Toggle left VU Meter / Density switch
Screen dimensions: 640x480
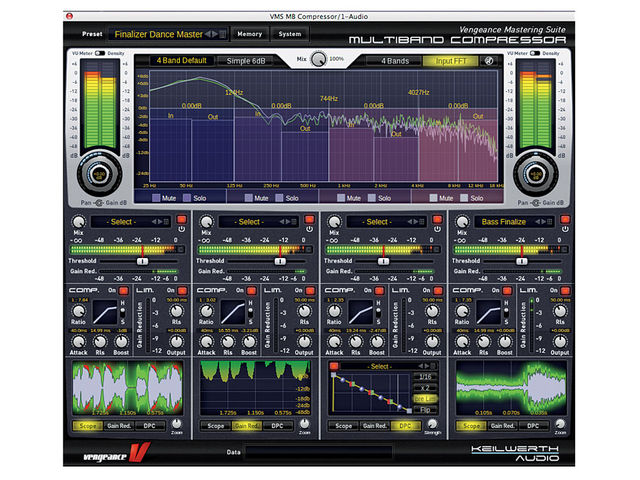(x=100, y=53)
